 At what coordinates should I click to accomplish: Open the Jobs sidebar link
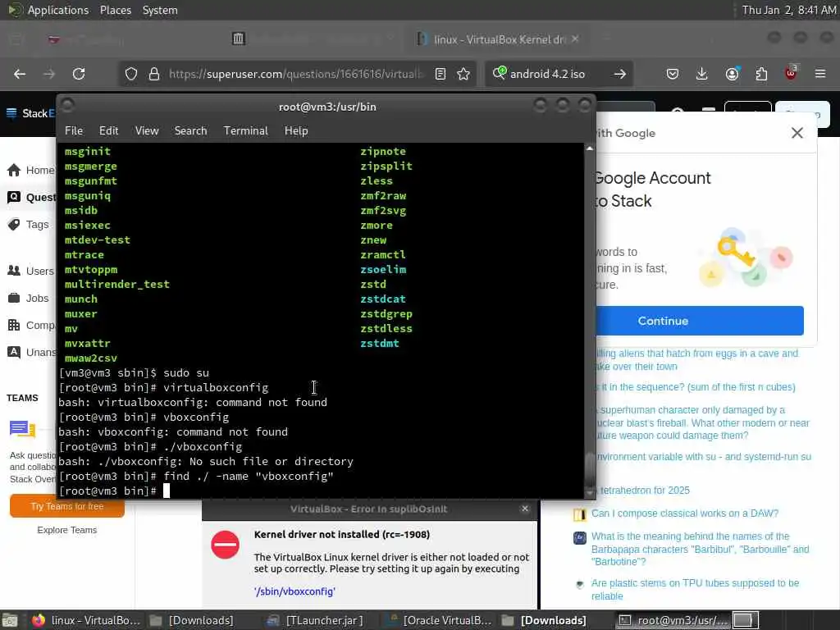coord(29,299)
